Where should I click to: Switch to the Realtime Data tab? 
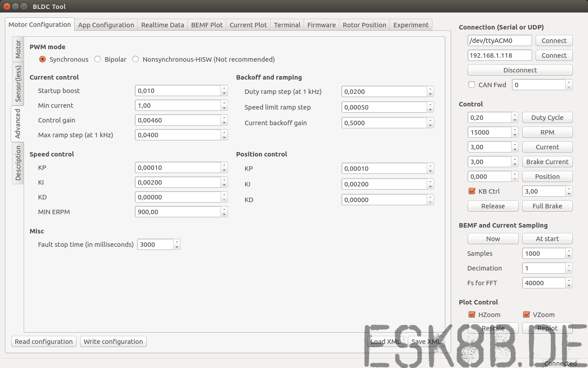pyautogui.click(x=162, y=25)
